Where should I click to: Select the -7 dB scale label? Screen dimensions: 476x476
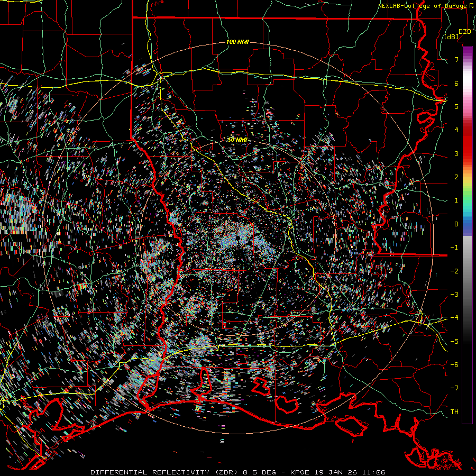(454, 388)
